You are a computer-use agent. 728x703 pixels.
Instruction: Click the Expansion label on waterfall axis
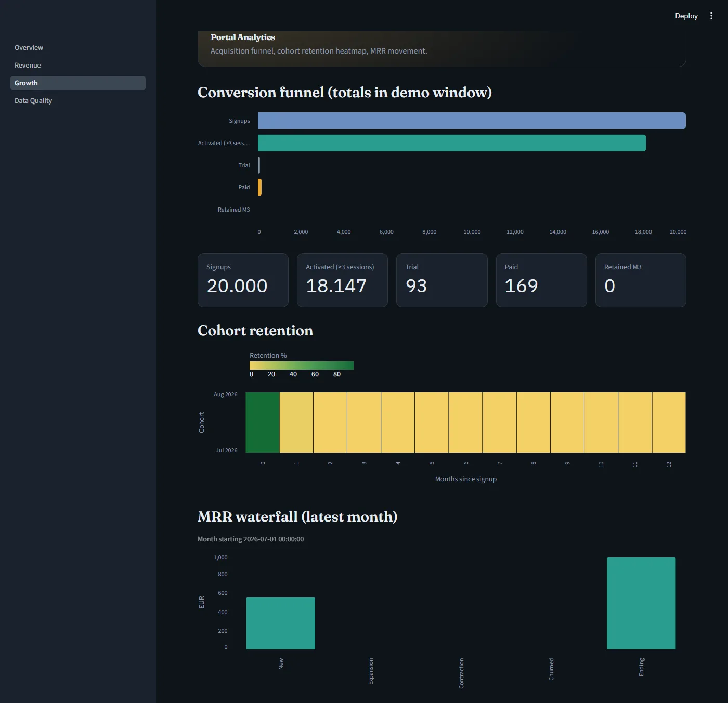(x=371, y=671)
